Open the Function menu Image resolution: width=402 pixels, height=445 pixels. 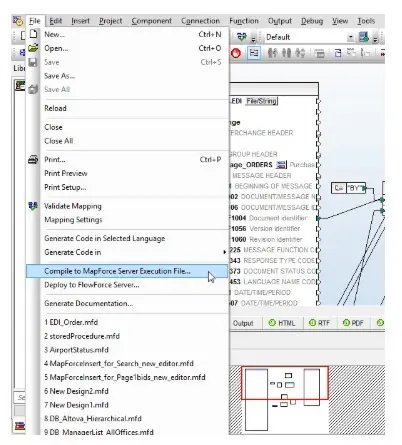click(x=244, y=21)
